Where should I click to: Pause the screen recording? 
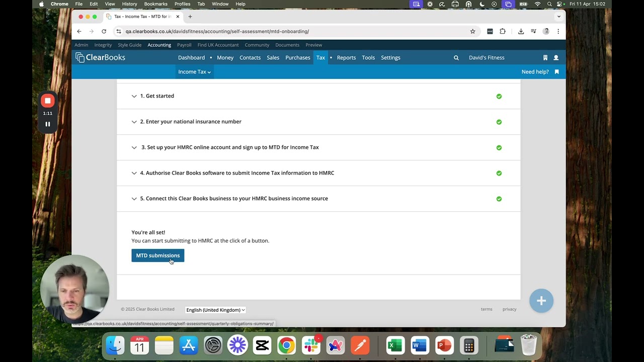point(48,124)
